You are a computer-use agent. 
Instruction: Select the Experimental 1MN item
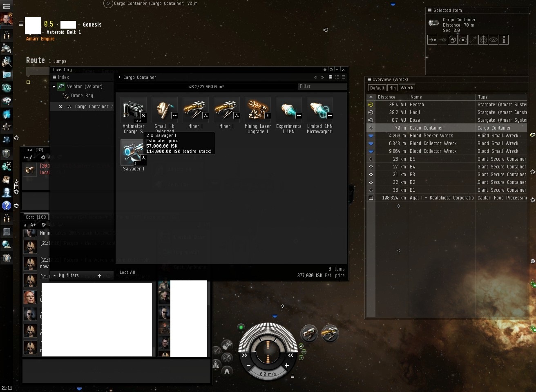coord(289,116)
